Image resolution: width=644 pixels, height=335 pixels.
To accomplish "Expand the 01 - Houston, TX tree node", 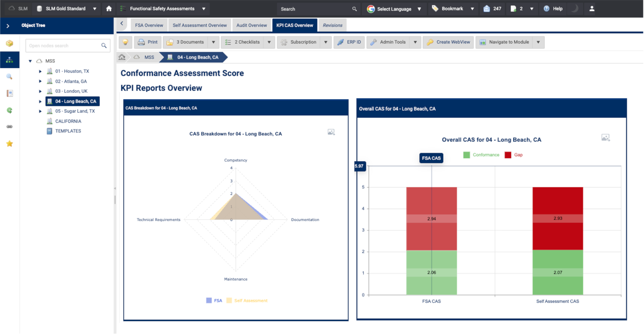I will click(40, 72).
